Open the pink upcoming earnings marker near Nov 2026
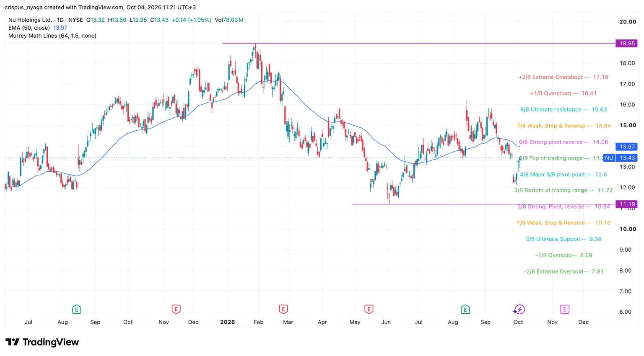Screen dimensions: 644x356 tap(565, 310)
